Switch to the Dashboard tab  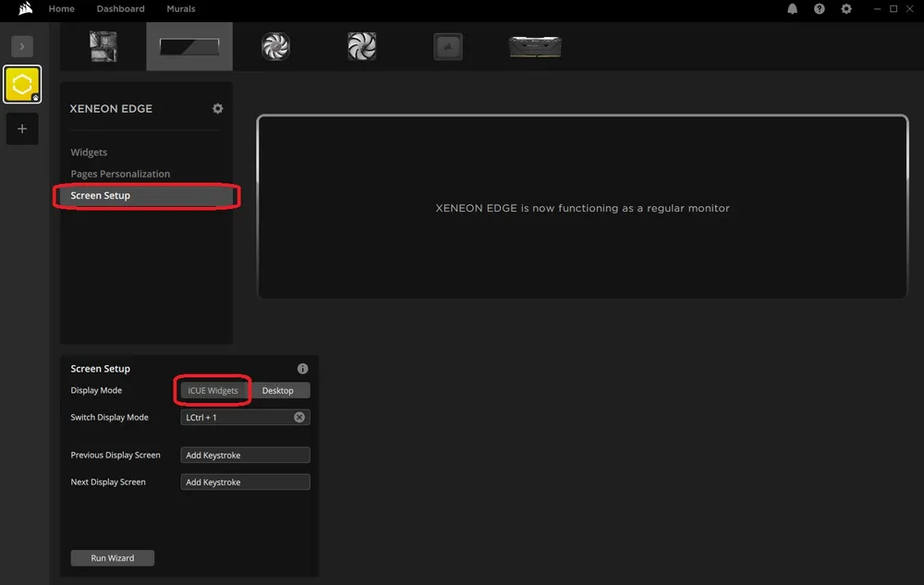pos(120,9)
